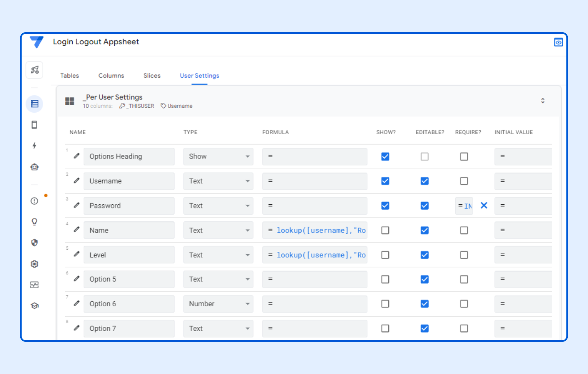
Task: Switch to the Columns tab
Action: pos(111,76)
